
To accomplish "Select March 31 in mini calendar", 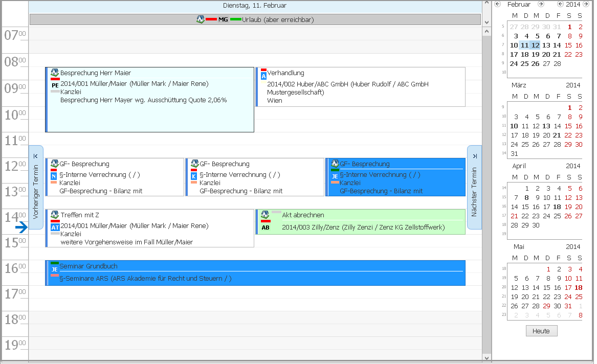I will 514,154.
